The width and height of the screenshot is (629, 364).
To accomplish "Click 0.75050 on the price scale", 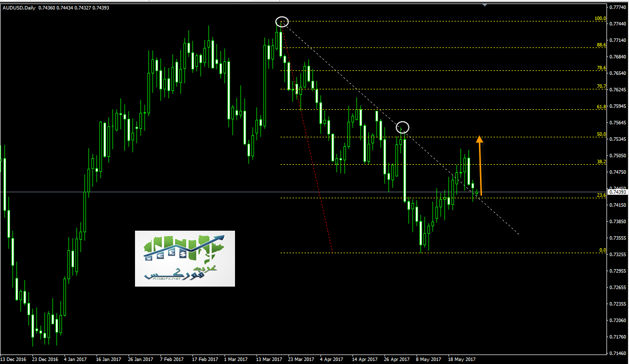I will tap(618, 156).
